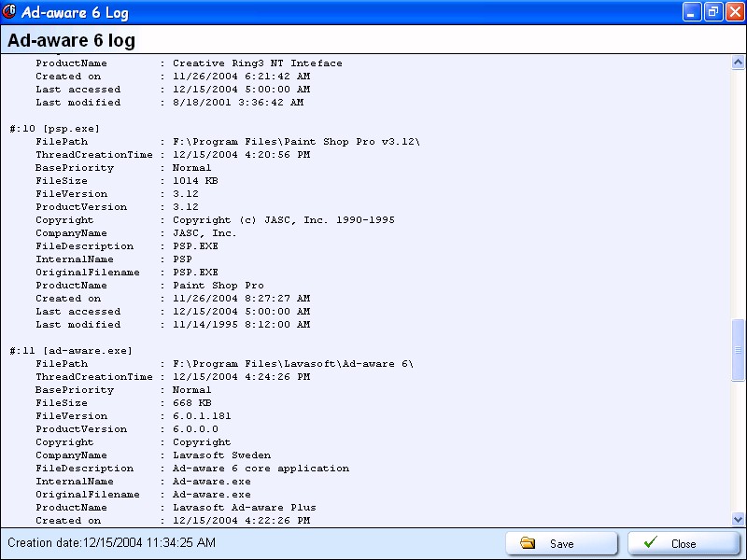
Task: Save the Ad-aware log file
Action: (562, 543)
